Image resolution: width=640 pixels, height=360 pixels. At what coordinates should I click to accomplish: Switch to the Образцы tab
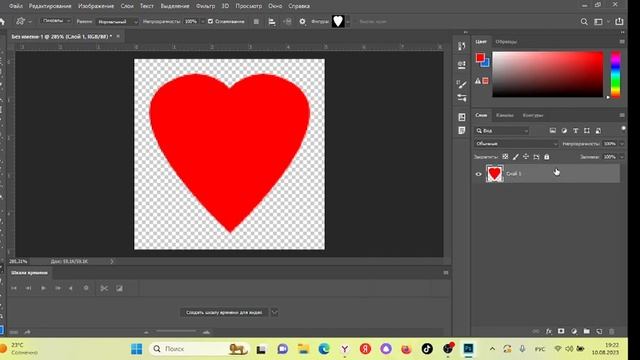506,42
